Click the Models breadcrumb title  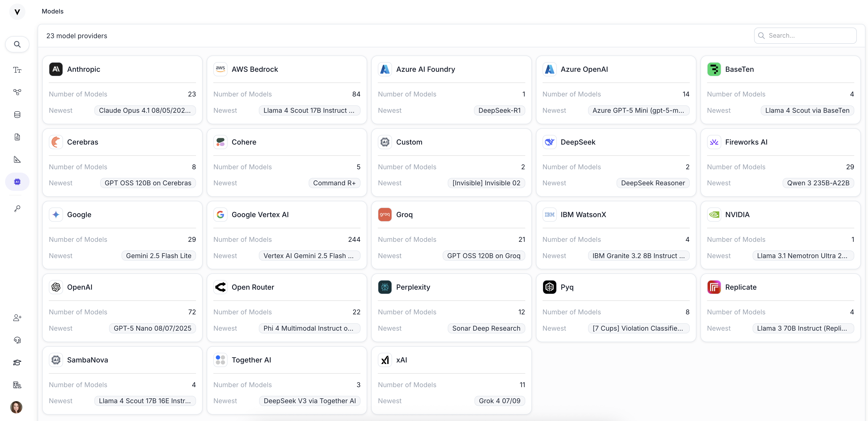click(x=52, y=11)
